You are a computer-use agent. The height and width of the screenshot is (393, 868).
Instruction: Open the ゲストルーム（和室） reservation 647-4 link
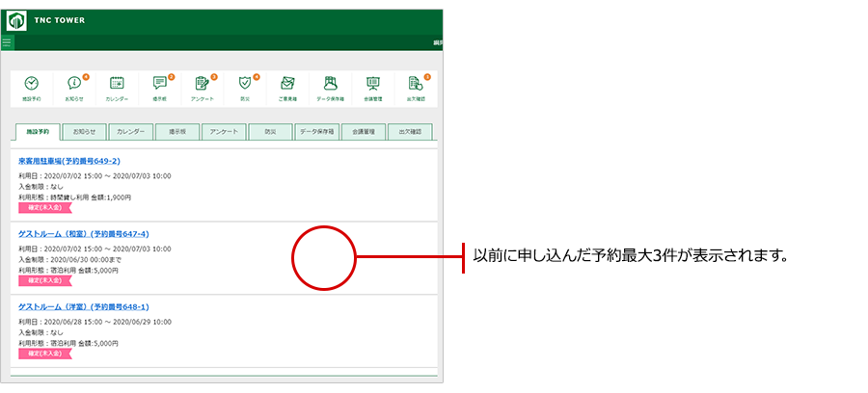(83, 234)
